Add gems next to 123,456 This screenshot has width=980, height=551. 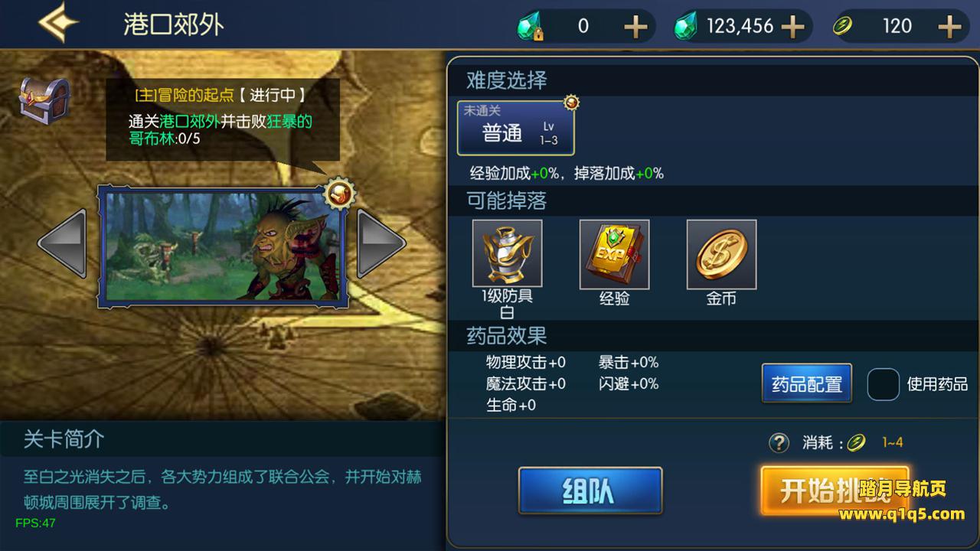pyautogui.click(x=792, y=27)
